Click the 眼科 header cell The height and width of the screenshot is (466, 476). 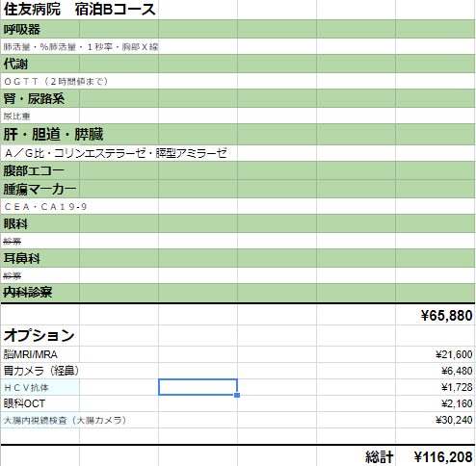coord(40,223)
